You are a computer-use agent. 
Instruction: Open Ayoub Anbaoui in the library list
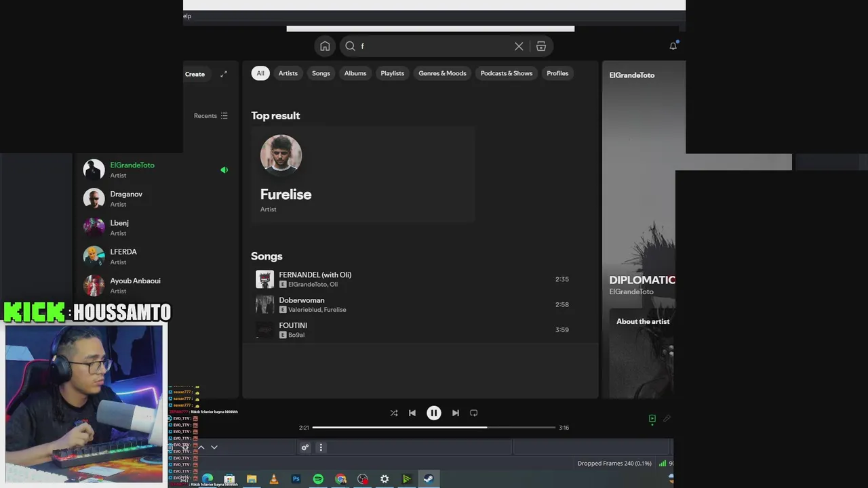click(155, 285)
